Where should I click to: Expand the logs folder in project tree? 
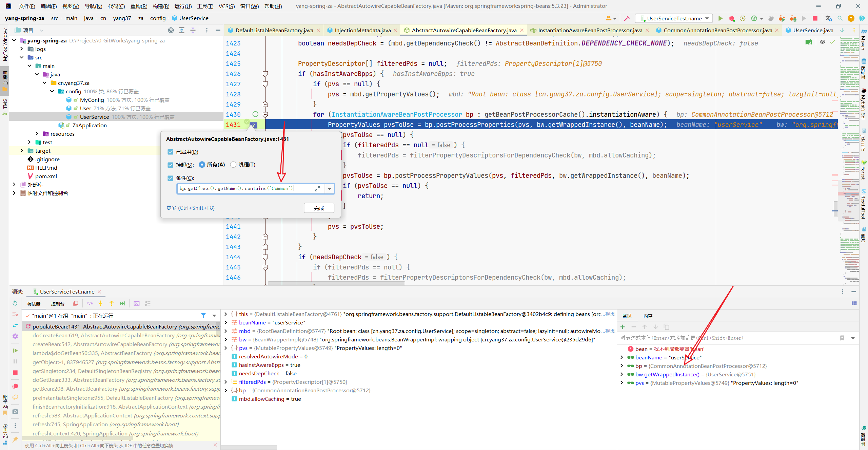21,49
